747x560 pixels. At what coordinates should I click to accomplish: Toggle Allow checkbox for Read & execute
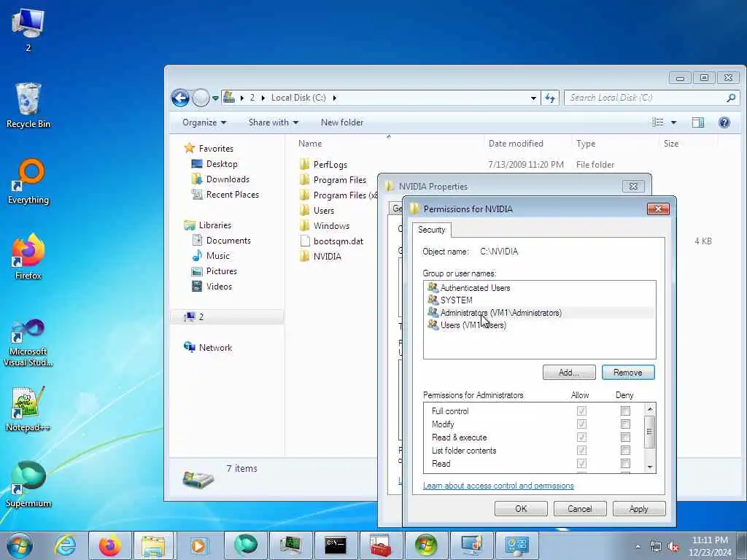pos(581,437)
